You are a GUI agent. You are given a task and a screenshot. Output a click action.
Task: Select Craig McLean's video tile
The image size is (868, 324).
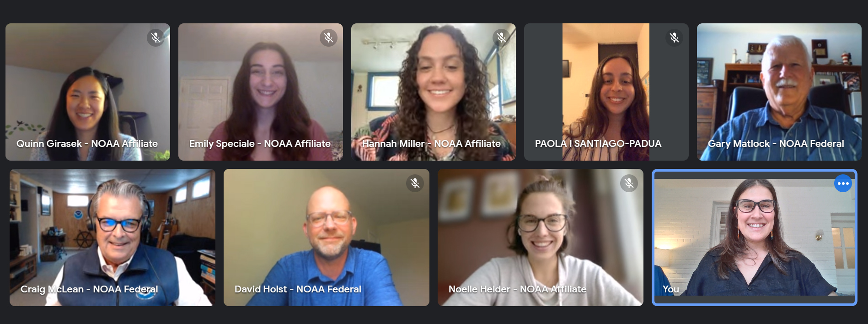coord(113,238)
